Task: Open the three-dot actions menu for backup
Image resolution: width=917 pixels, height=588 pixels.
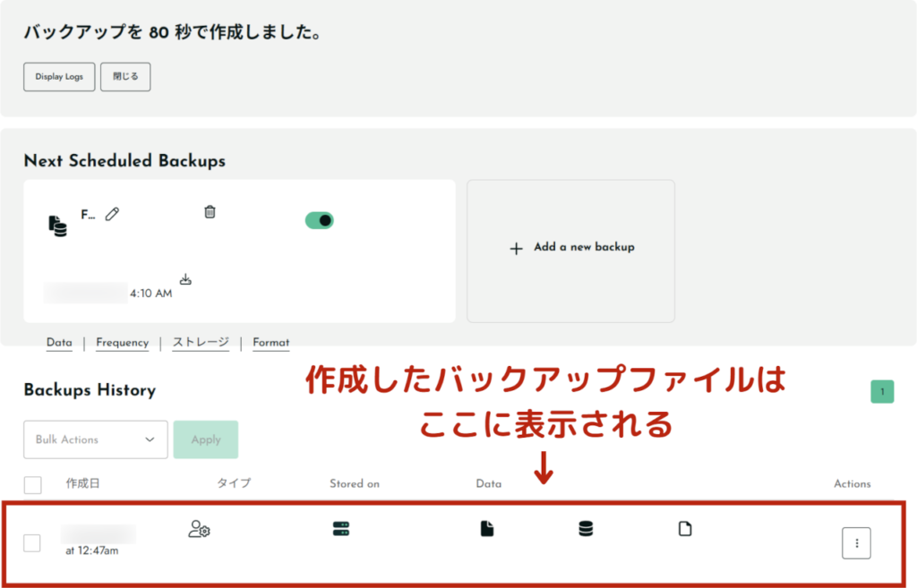Action: (856, 543)
